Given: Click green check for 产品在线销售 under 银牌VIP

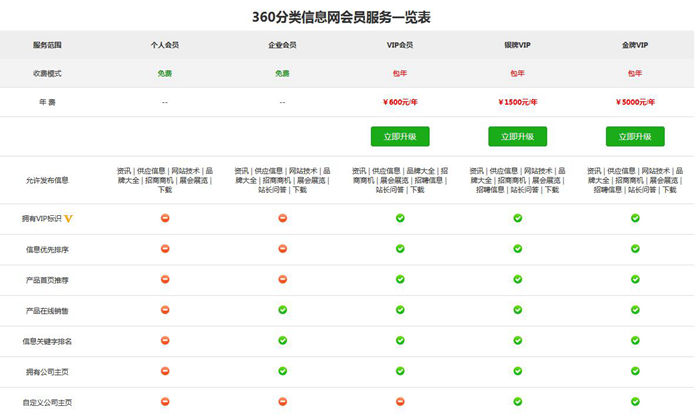Looking at the screenshot, I should 517,310.
